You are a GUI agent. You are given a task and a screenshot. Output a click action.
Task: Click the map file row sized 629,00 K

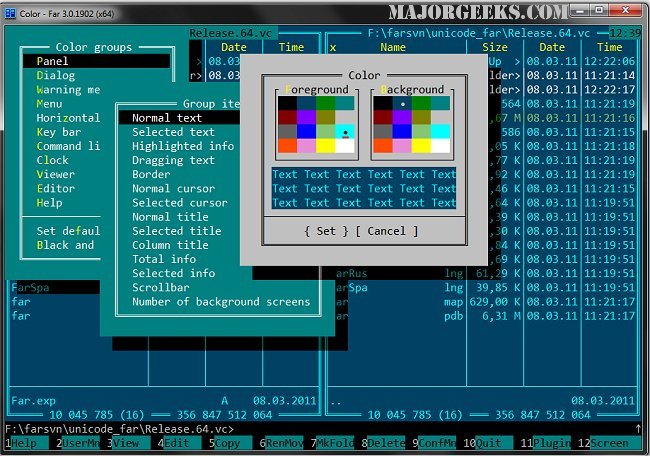coord(485,301)
